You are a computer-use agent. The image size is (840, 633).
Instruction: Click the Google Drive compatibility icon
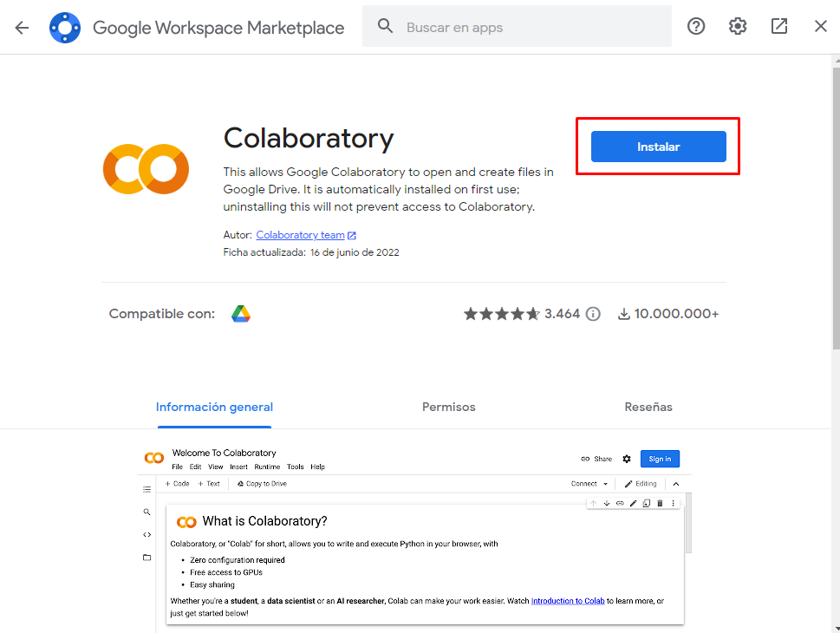(x=241, y=314)
